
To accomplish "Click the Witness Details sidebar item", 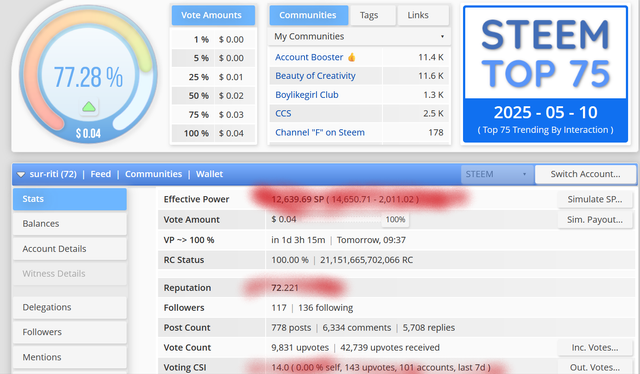I will click(70, 274).
